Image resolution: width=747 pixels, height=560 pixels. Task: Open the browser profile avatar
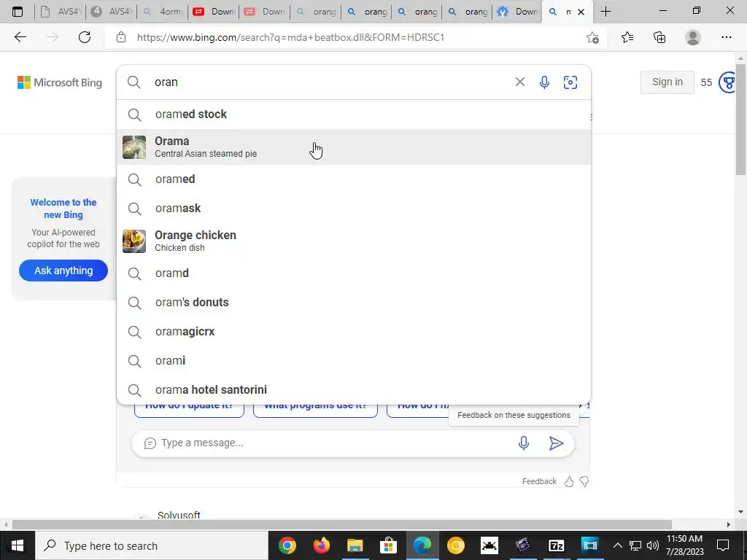693,37
